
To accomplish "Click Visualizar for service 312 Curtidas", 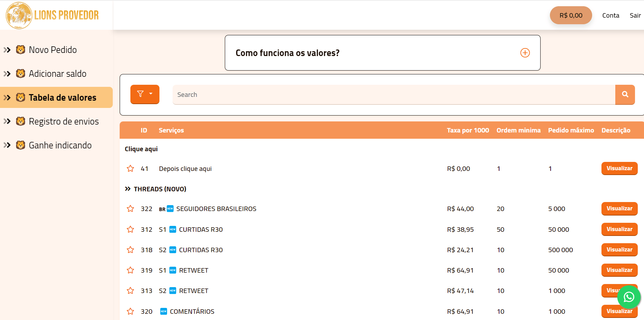I will point(619,229).
